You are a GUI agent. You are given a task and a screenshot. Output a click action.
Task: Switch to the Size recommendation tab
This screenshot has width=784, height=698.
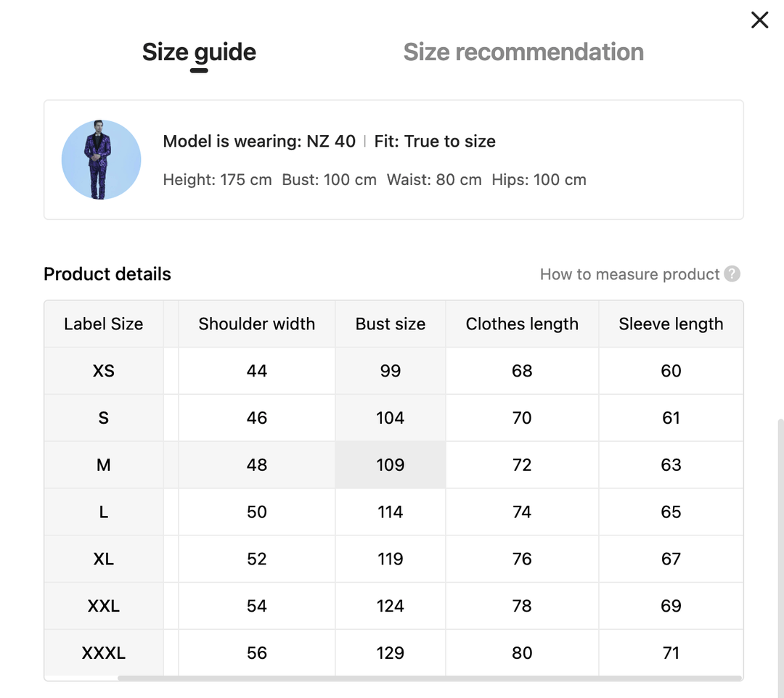523,52
